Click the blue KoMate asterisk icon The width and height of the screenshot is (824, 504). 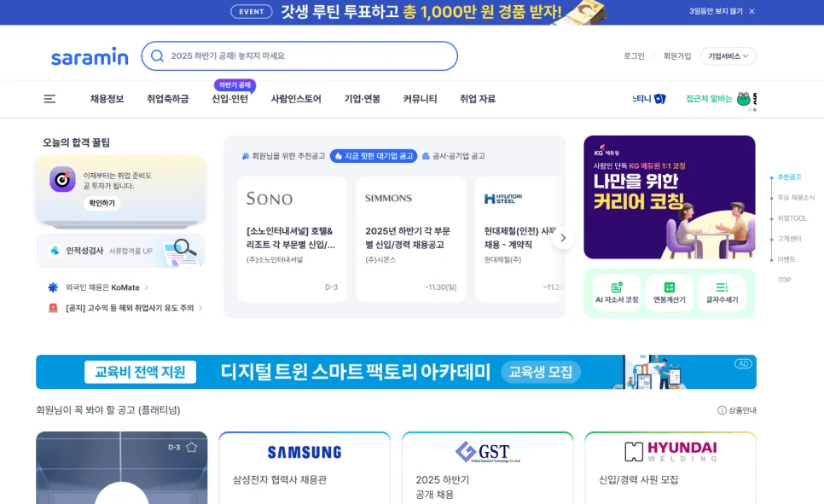pyautogui.click(x=53, y=287)
